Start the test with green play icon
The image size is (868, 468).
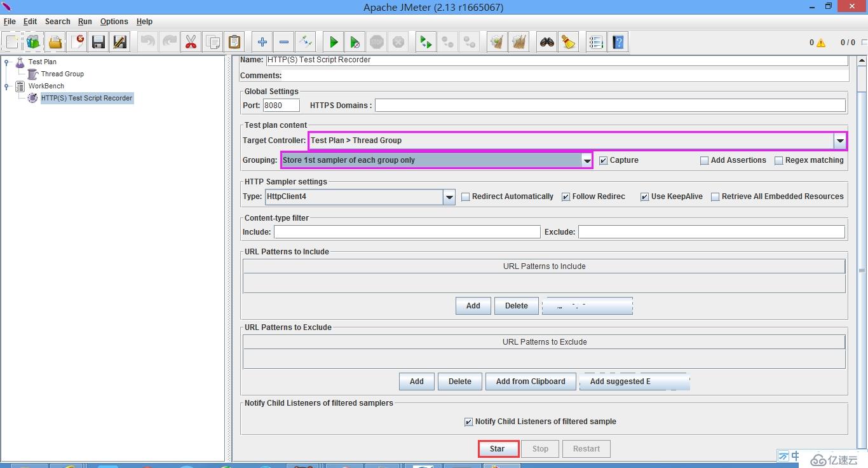pyautogui.click(x=334, y=43)
